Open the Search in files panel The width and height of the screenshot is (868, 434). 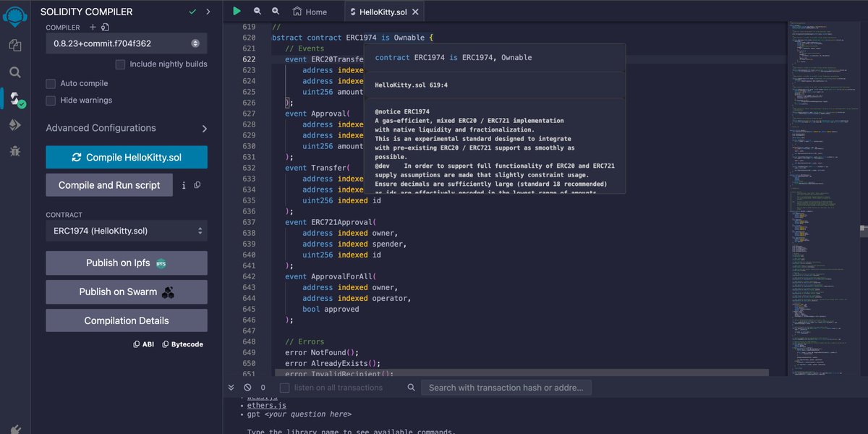click(x=14, y=72)
